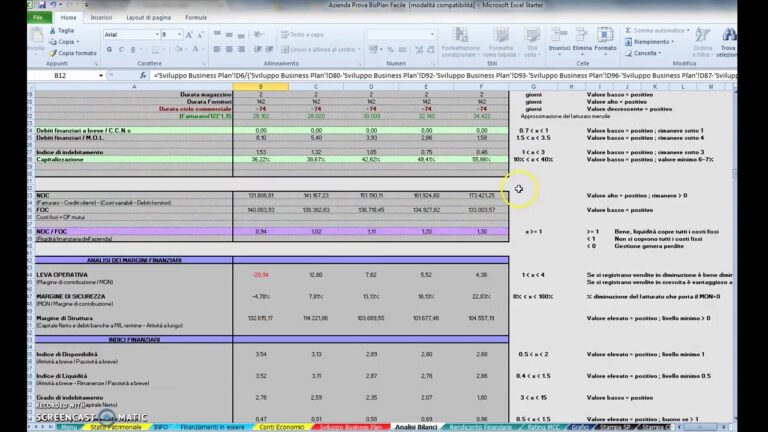Open the Stili cella gallery
This screenshot has height=432, width=768.
pyautogui.click(x=532, y=42)
